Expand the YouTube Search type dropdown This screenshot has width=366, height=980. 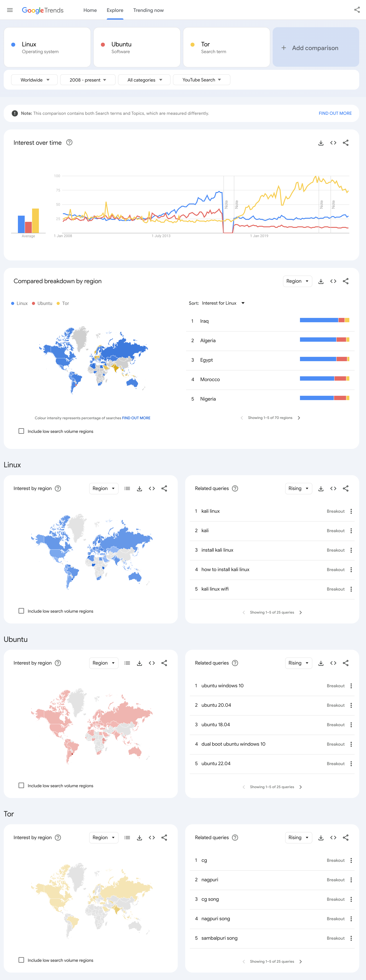pyautogui.click(x=201, y=80)
